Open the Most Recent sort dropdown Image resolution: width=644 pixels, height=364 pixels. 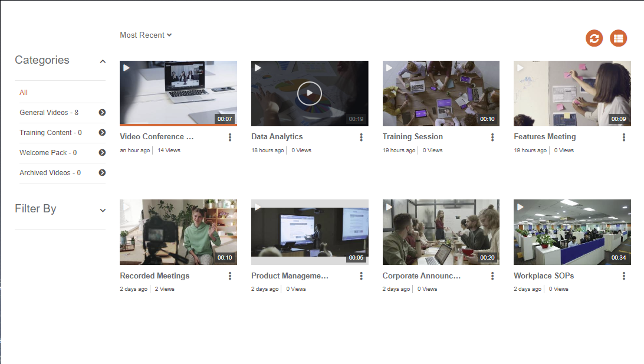tap(146, 35)
